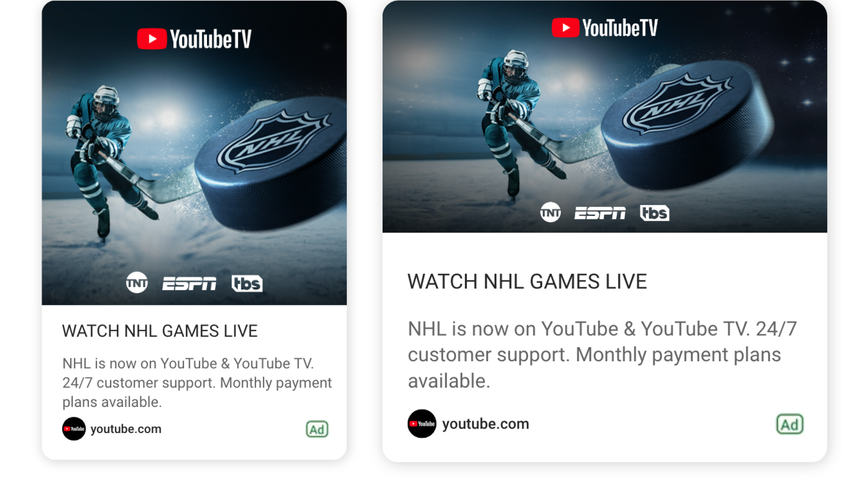The image size is (868, 491).
Task: Click the YouTube TV logo in right ad
Action: coord(604,27)
